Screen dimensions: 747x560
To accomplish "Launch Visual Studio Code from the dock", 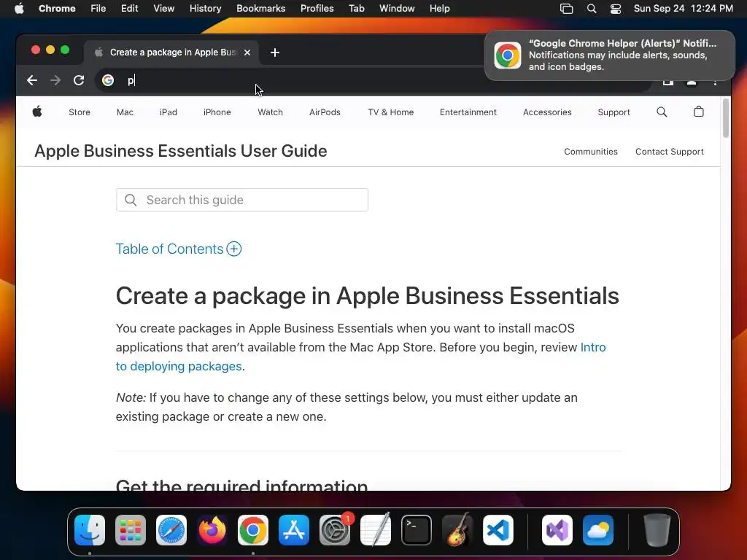I will pyautogui.click(x=498, y=530).
